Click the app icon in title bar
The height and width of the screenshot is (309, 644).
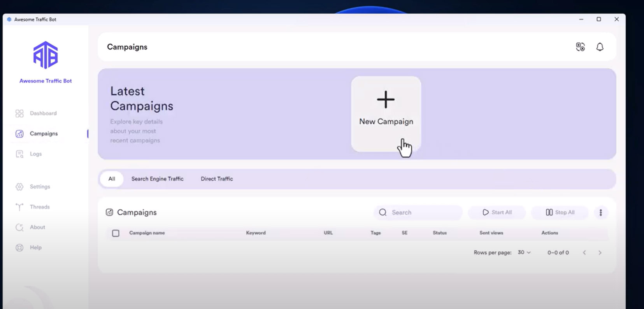coord(9,19)
